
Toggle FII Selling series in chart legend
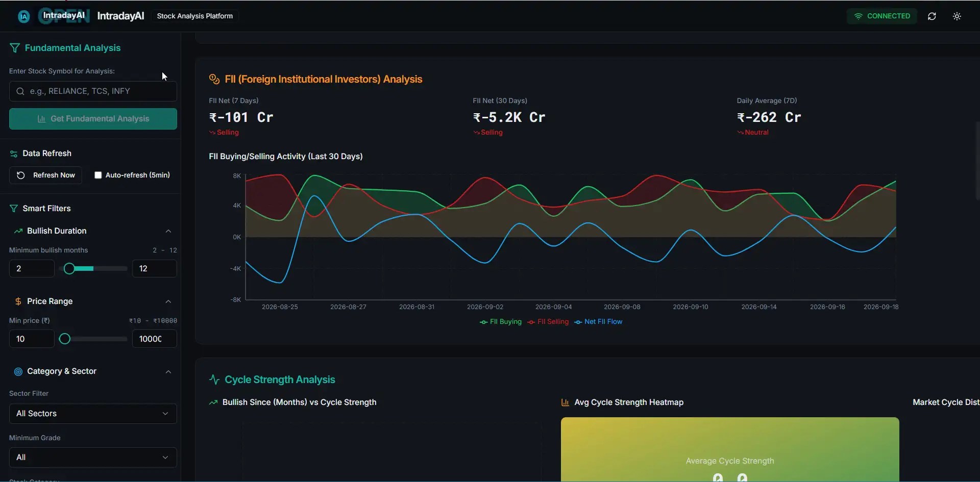pyautogui.click(x=548, y=322)
